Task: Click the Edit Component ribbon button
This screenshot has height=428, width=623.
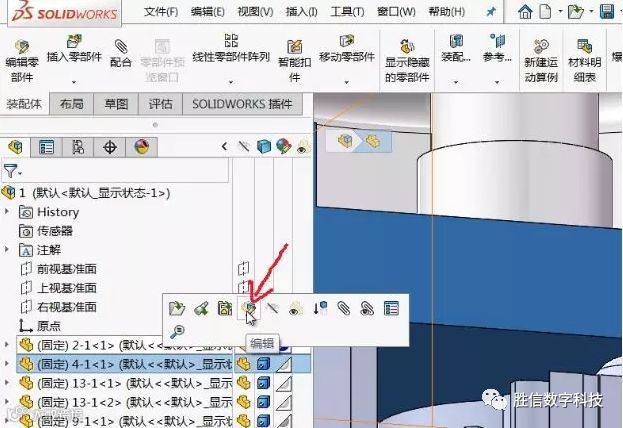Action: point(22,61)
